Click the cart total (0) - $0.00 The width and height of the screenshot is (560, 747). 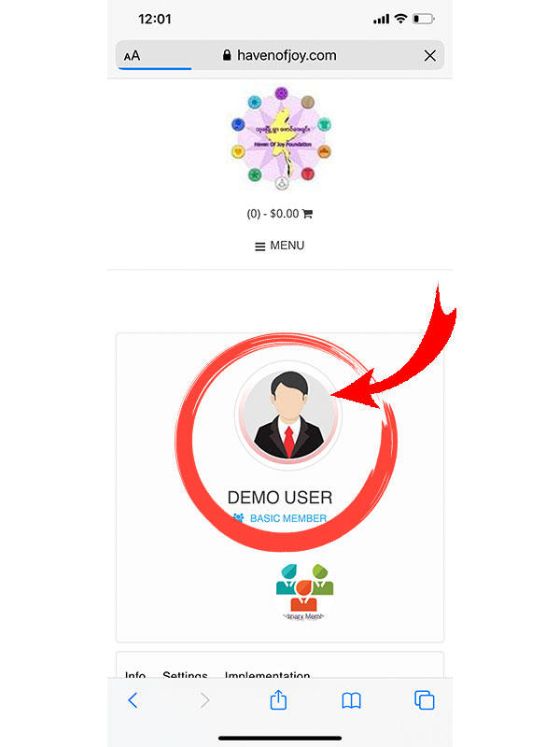(273, 214)
